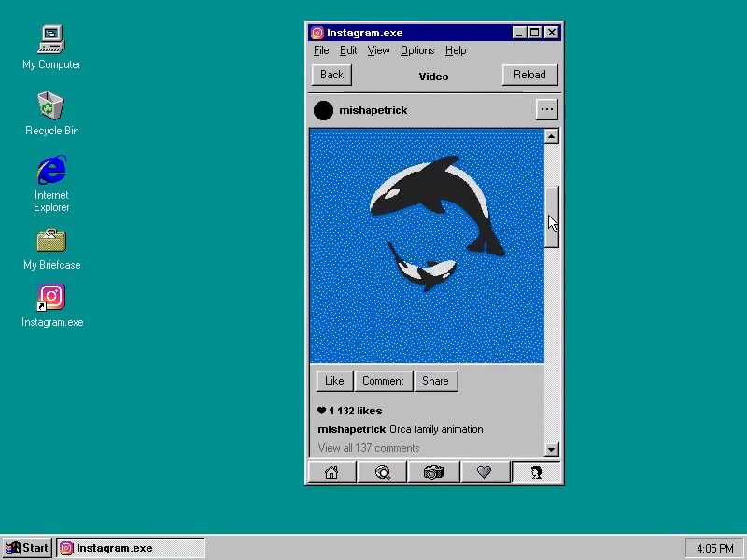Open the home feed tab icon
This screenshot has height=560, width=747.
(331, 472)
